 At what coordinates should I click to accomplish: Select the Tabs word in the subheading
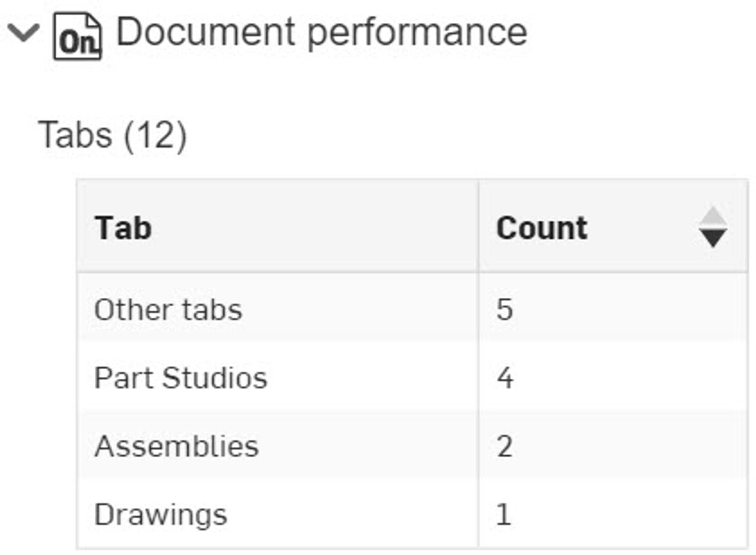tap(76, 135)
